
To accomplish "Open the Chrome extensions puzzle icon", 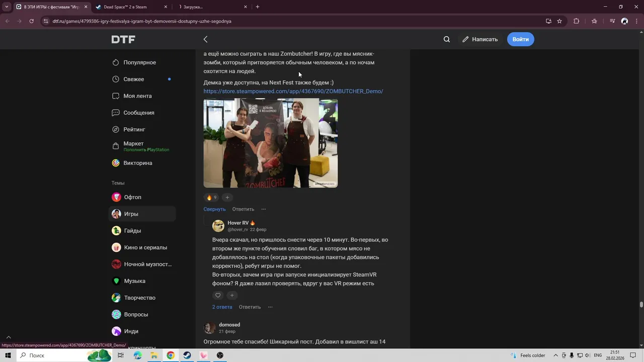I will (577, 21).
